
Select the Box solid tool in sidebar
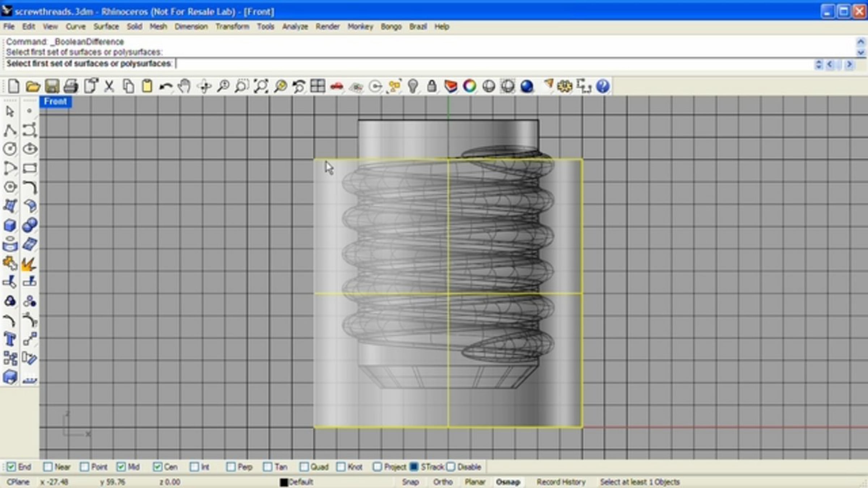10,226
